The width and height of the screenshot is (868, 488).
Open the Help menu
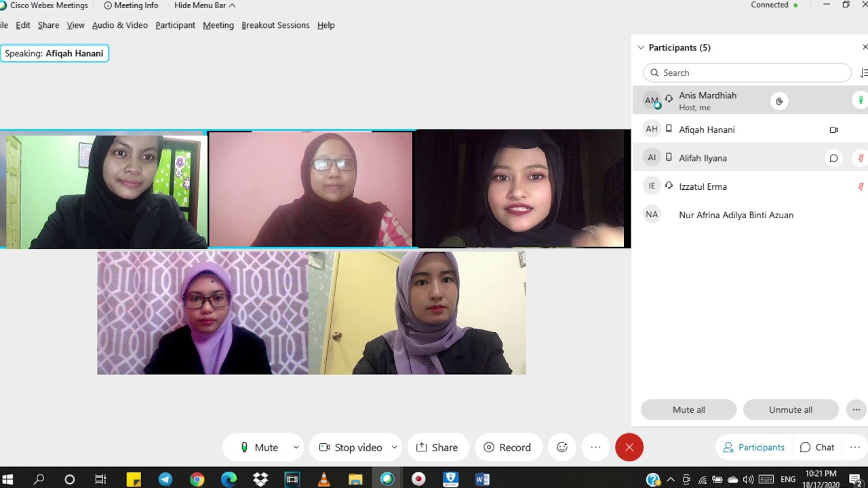tap(326, 25)
